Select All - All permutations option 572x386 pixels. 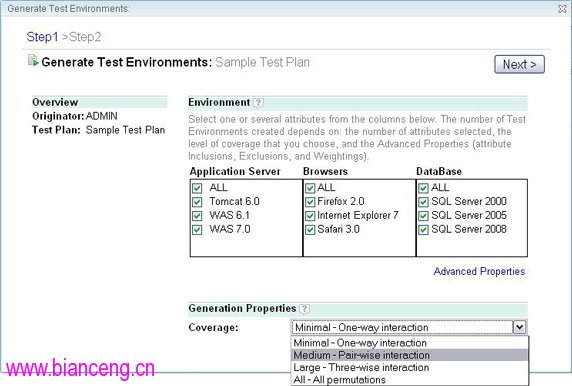tap(410, 380)
